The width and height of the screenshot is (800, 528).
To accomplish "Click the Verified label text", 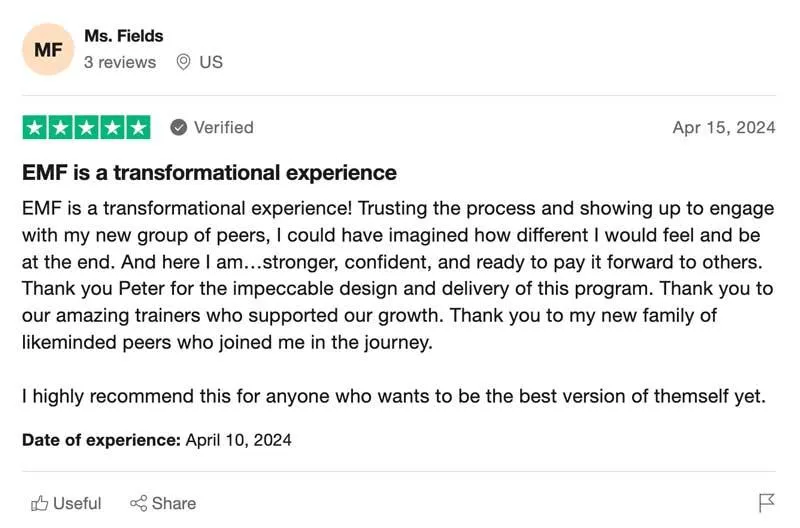I will (223, 128).
